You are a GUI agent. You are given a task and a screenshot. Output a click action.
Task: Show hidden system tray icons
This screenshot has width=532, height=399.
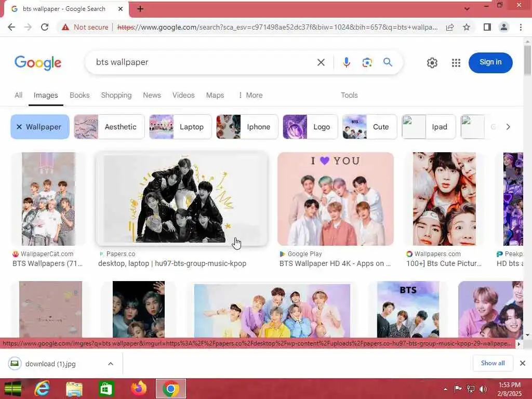[445, 389]
